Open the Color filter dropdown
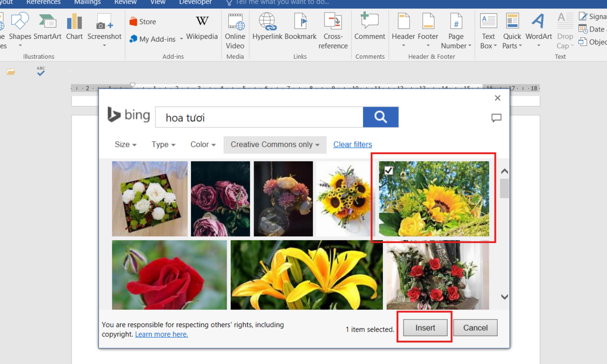Image resolution: width=607 pixels, height=364 pixels. click(203, 145)
